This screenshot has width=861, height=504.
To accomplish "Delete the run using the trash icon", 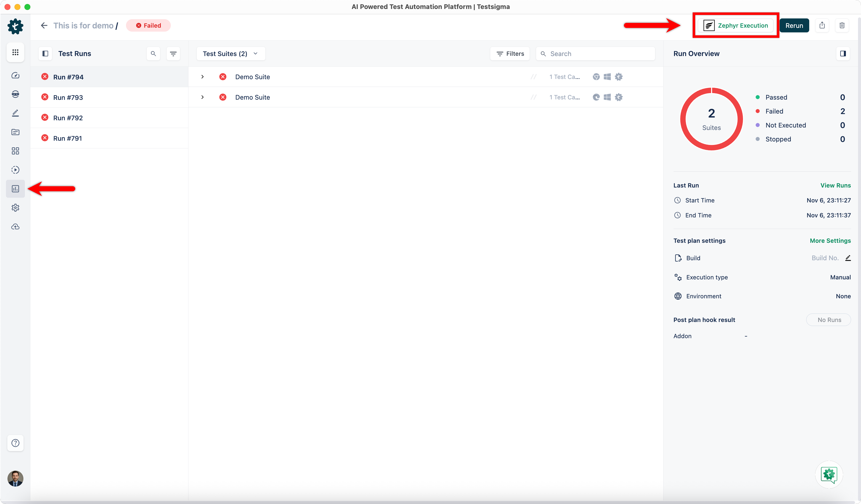I will pos(842,25).
